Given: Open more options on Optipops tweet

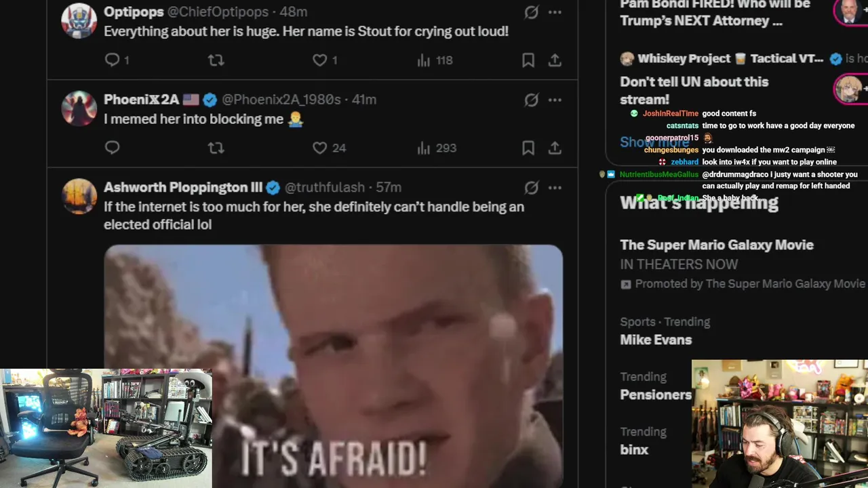Looking at the screenshot, I should [x=555, y=12].
